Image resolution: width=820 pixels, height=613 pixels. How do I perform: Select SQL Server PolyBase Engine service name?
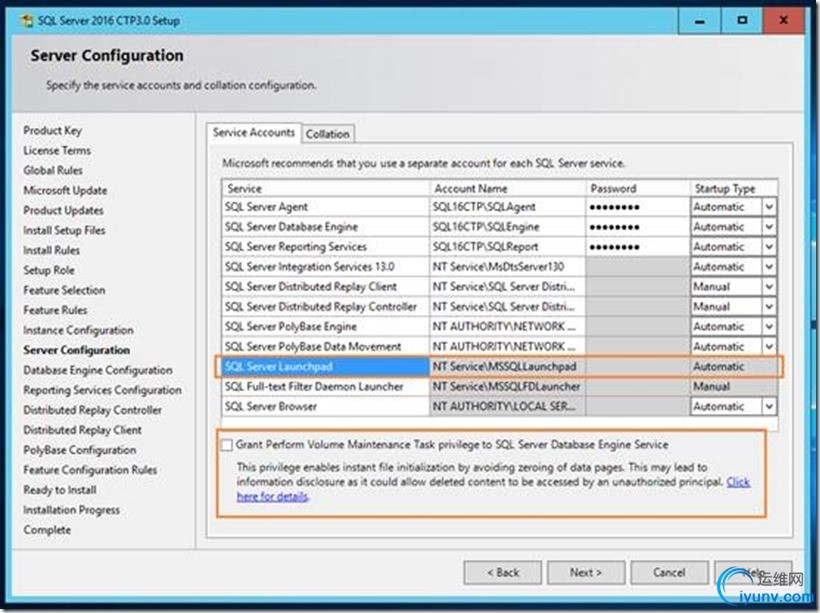coord(291,326)
